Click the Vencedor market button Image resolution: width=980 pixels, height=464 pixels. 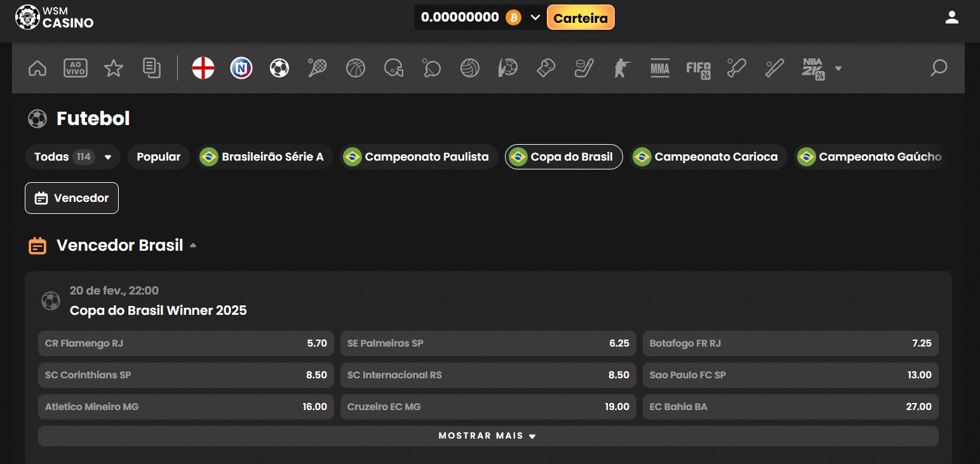[72, 198]
